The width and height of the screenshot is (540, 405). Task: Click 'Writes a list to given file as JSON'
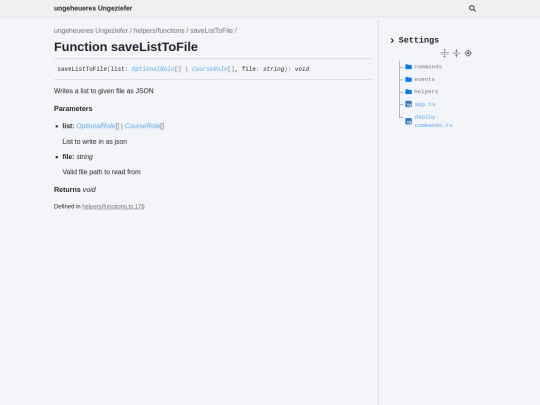pos(104,91)
